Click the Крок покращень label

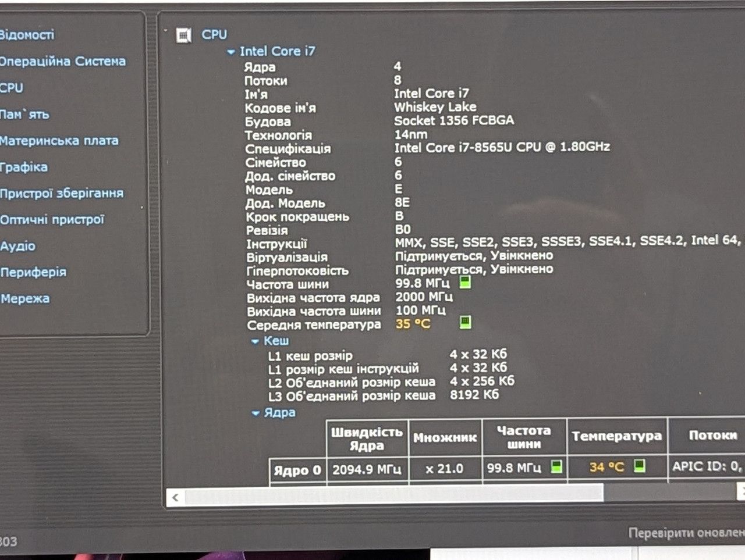(297, 217)
